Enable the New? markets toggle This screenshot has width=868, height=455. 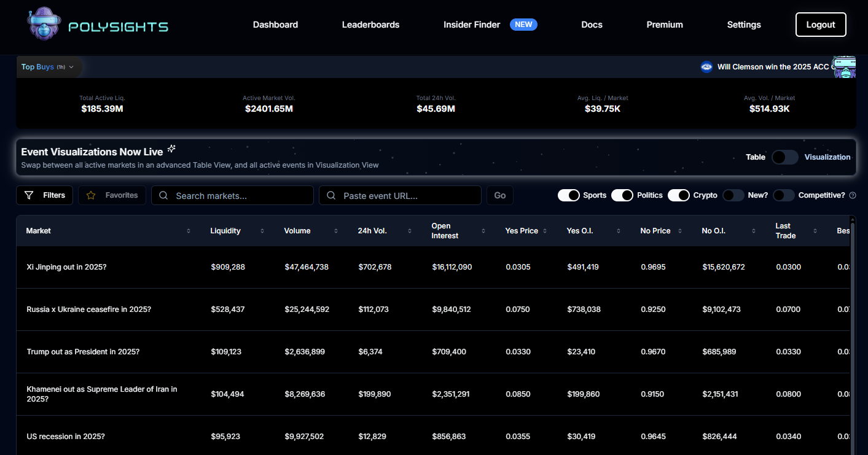point(733,195)
